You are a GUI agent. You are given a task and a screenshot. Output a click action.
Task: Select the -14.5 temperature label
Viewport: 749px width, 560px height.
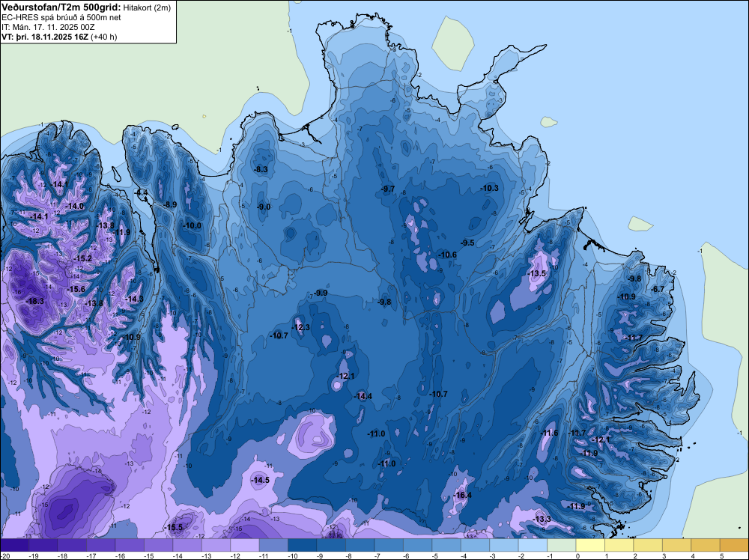tap(261, 481)
